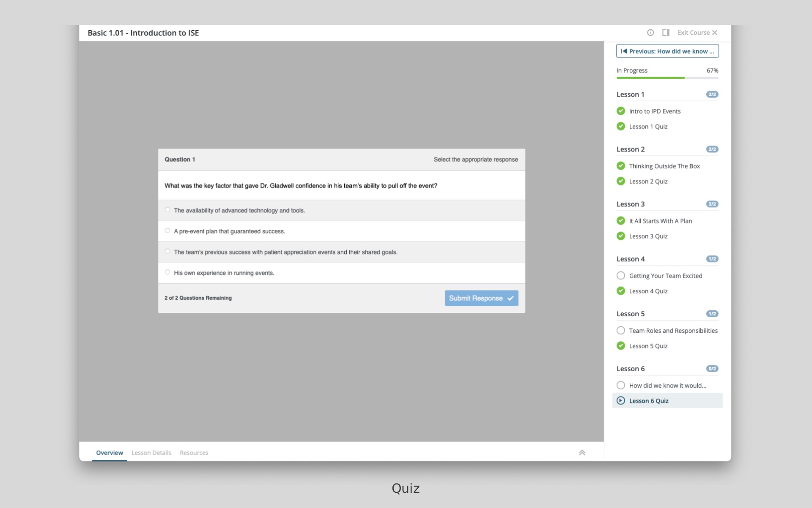Expand the Lesson 6 section header
Image resolution: width=812 pixels, height=508 pixels.
click(x=630, y=369)
